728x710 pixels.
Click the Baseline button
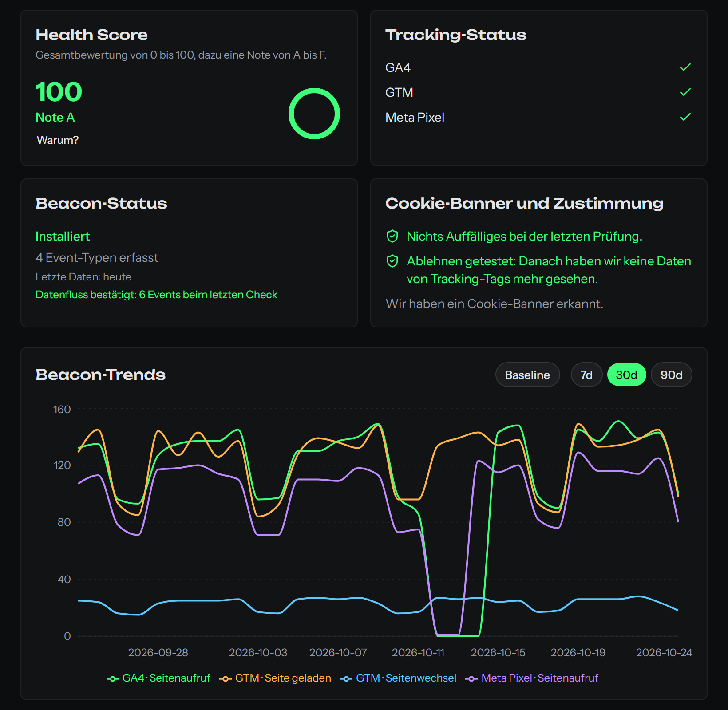pos(527,375)
